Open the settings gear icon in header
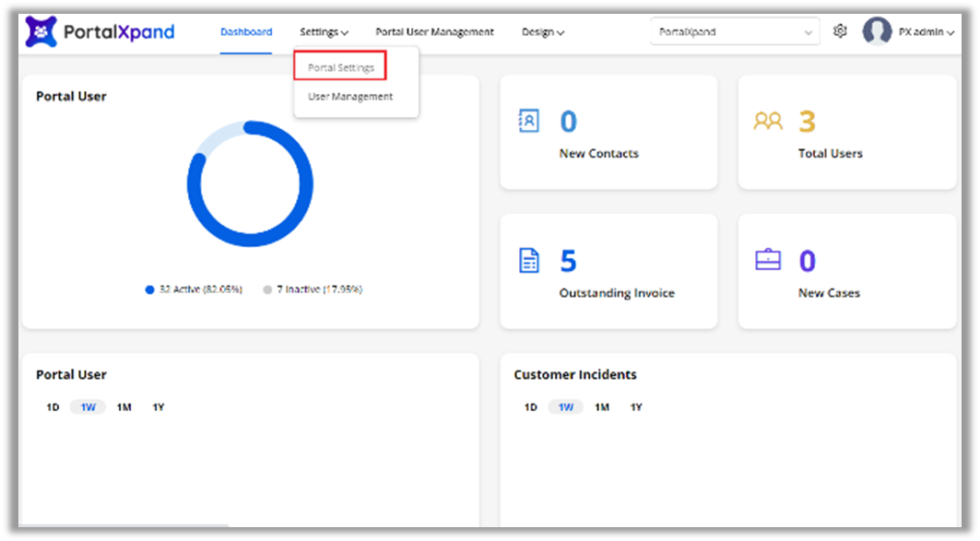 pyautogui.click(x=839, y=31)
